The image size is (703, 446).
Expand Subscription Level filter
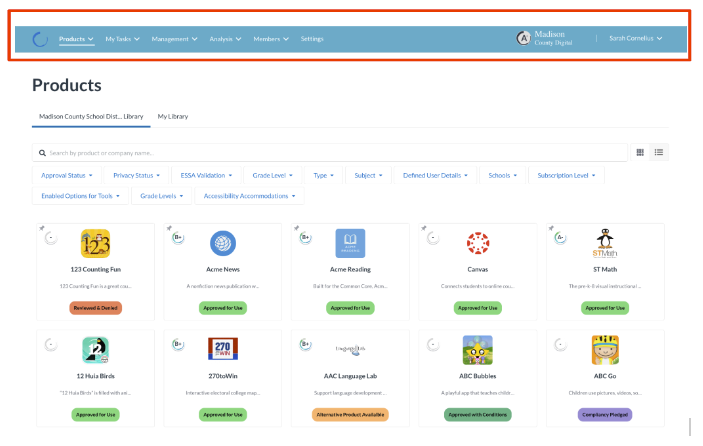tap(566, 175)
